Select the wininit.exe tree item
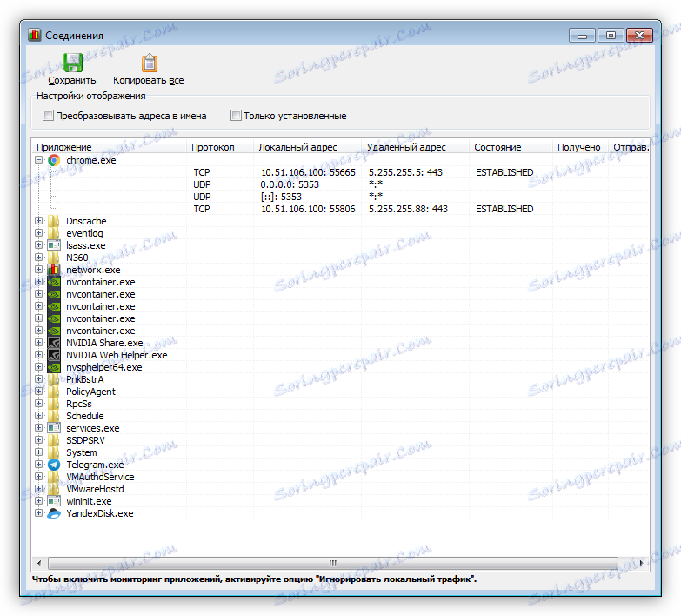Image resolution: width=681 pixels, height=616 pixels. (x=89, y=501)
